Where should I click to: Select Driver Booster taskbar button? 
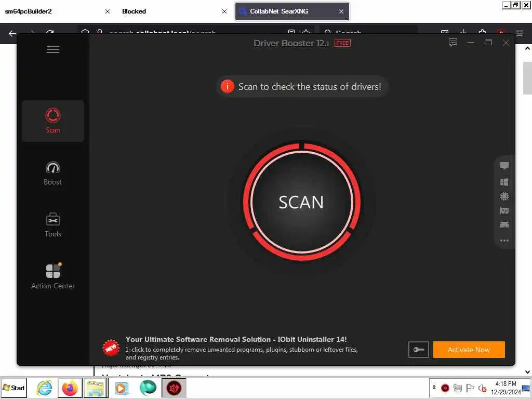click(x=174, y=388)
